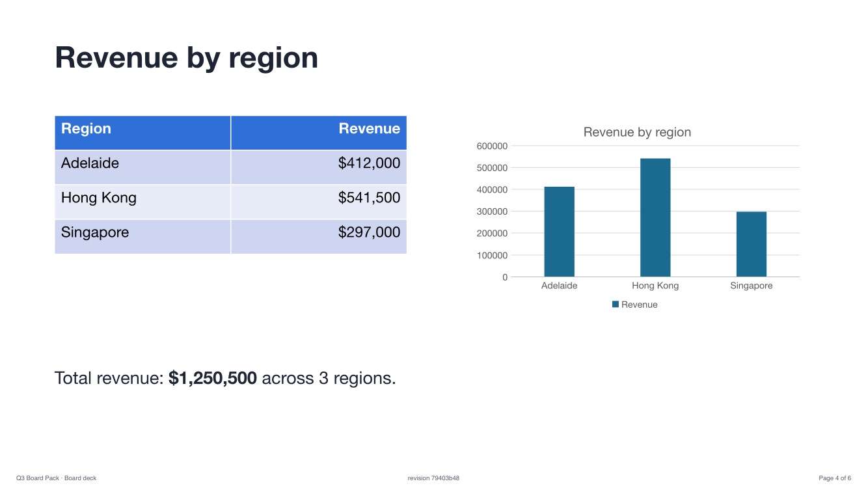Select the '$541,500' table cell
The image size is (868, 488).
point(319,202)
